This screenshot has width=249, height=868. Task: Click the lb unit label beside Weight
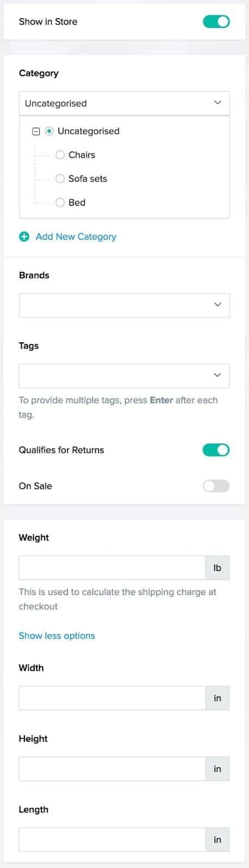click(x=218, y=567)
